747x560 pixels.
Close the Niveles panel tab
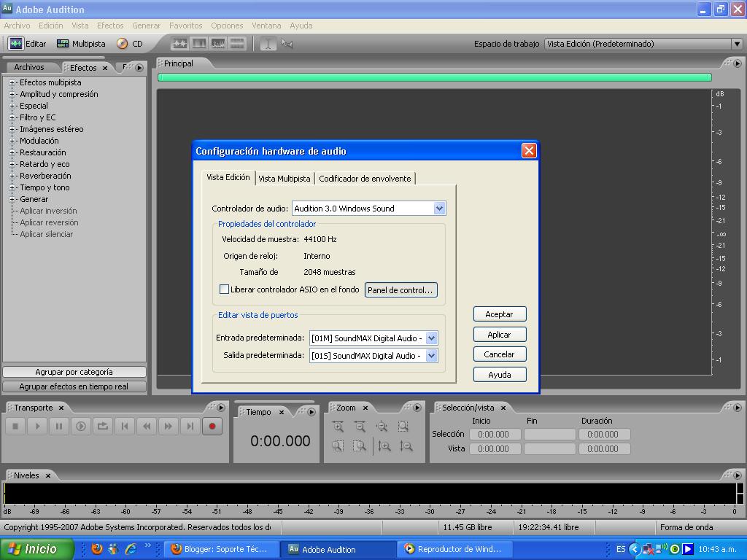[48, 475]
